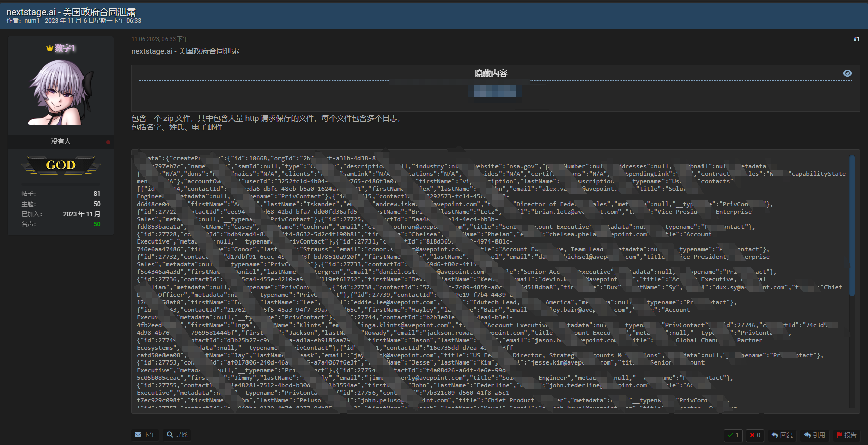Click the author name num1 in the header
The image size is (868, 445).
32,21
